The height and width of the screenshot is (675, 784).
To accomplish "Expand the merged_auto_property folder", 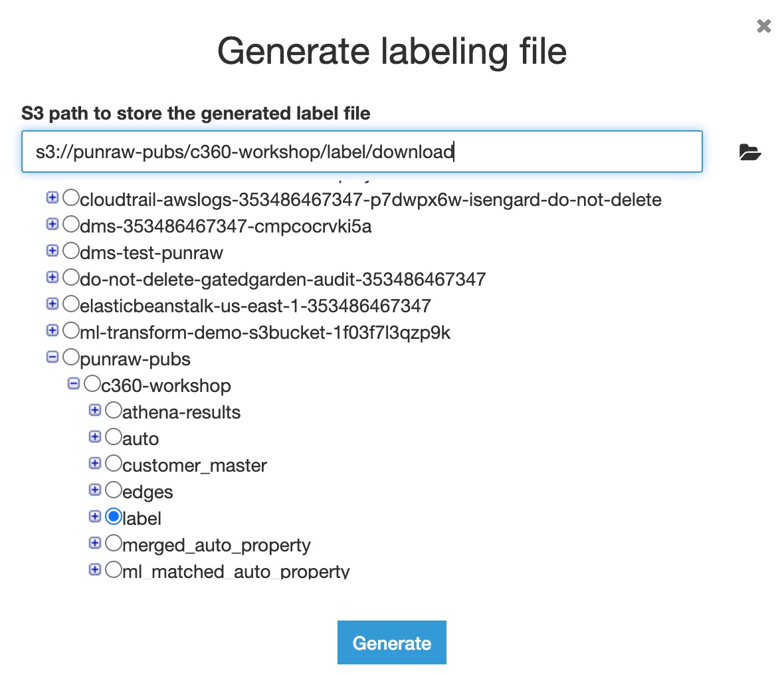I will click(95, 543).
